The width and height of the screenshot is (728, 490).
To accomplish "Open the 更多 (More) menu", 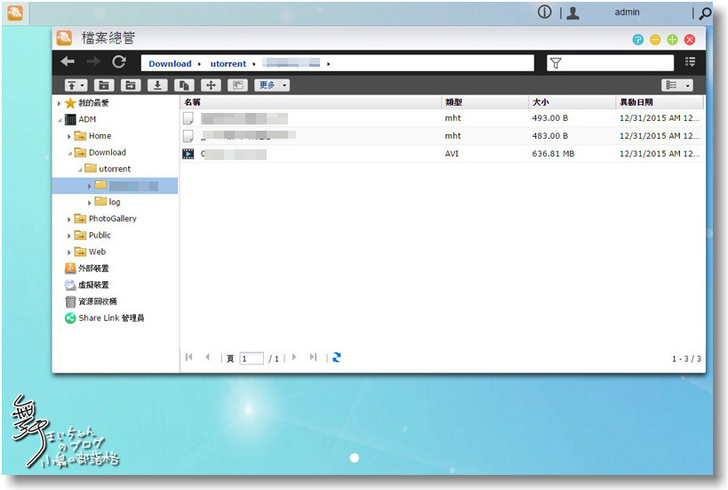I will 272,85.
